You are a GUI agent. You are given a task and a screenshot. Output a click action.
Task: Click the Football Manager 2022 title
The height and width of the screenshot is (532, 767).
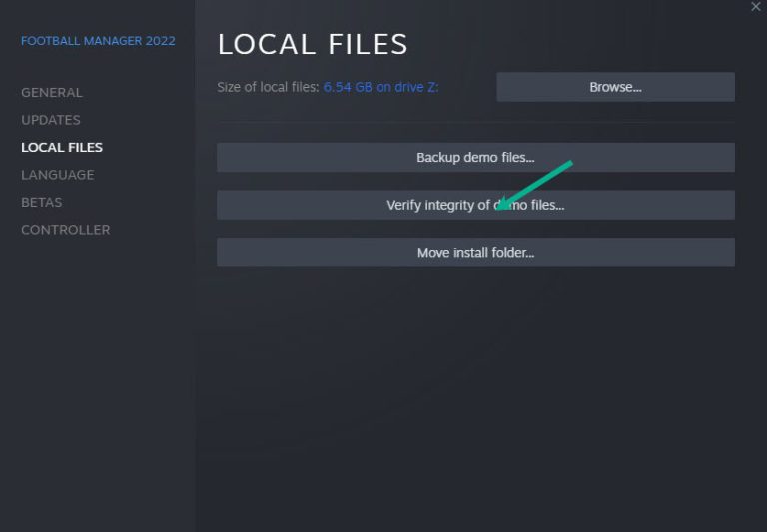coord(98,41)
